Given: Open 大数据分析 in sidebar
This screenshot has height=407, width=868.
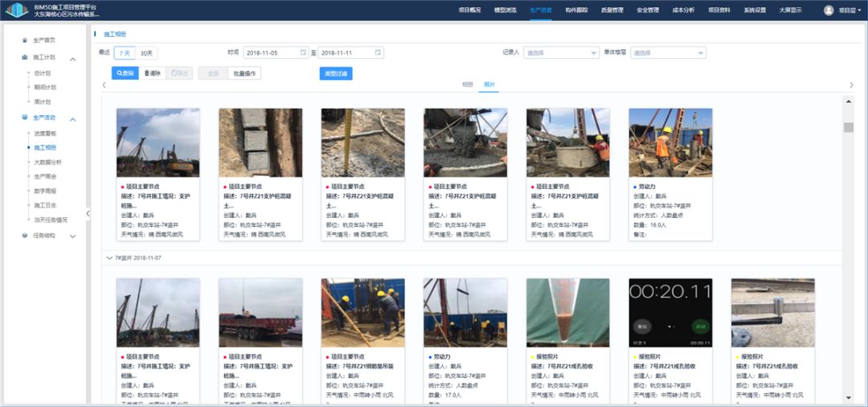Looking at the screenshot, I should point(47,162).
